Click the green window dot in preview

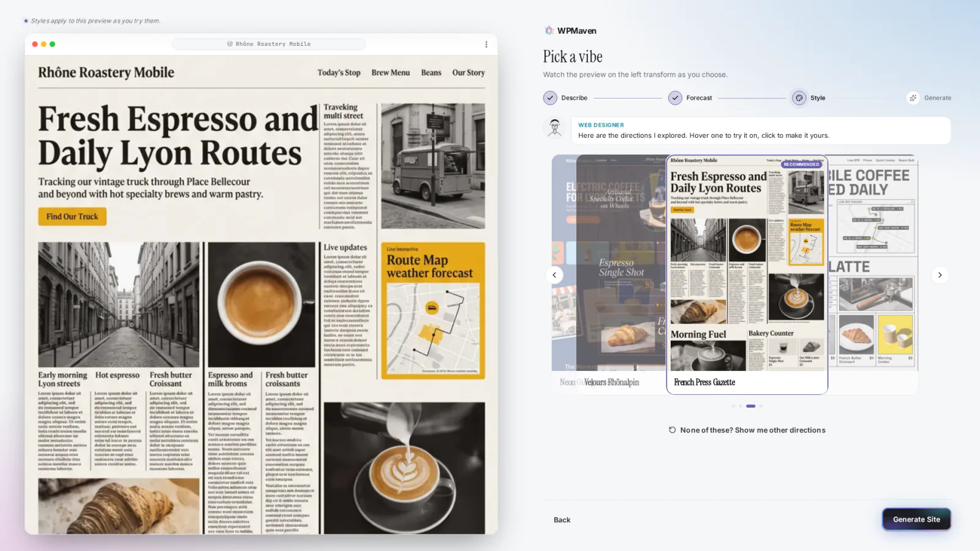(53, 44)
